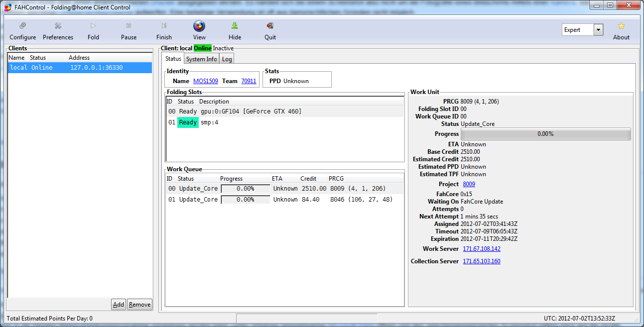Open collection server 171.65.103.160 link

(x=482, y=261)
